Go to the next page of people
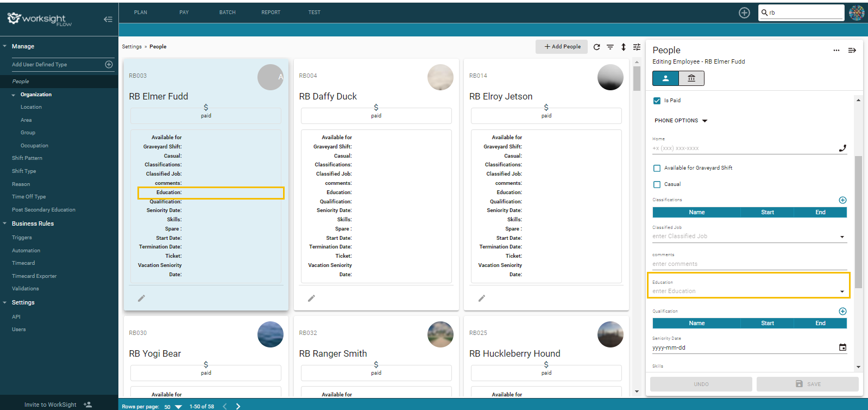The height and width of the screenshot is (410, 868). [x=238, y=406]
